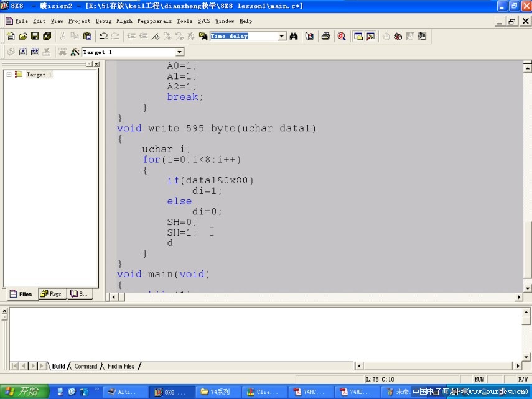The width and height of the screenshot is (532, 399).
Task: Click the editor scroll-down arrow
Action: point(527,288)
